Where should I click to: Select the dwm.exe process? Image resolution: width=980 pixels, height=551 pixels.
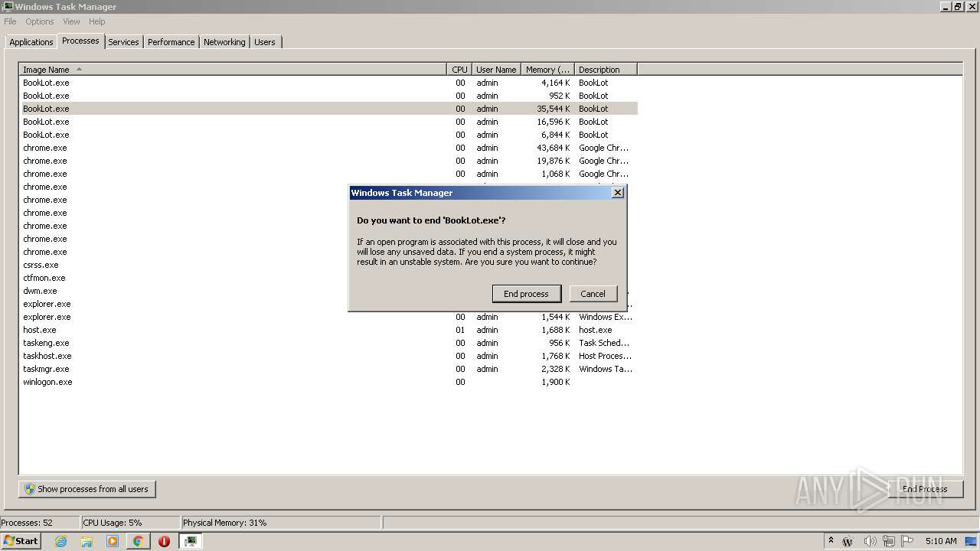click(x=40, y=291)
